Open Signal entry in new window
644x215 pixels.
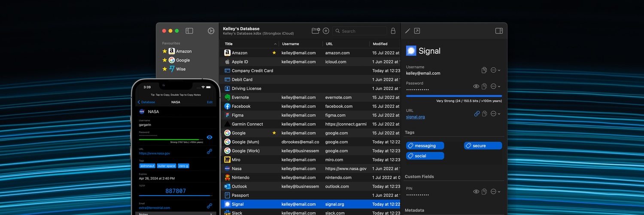click(417, 31)
